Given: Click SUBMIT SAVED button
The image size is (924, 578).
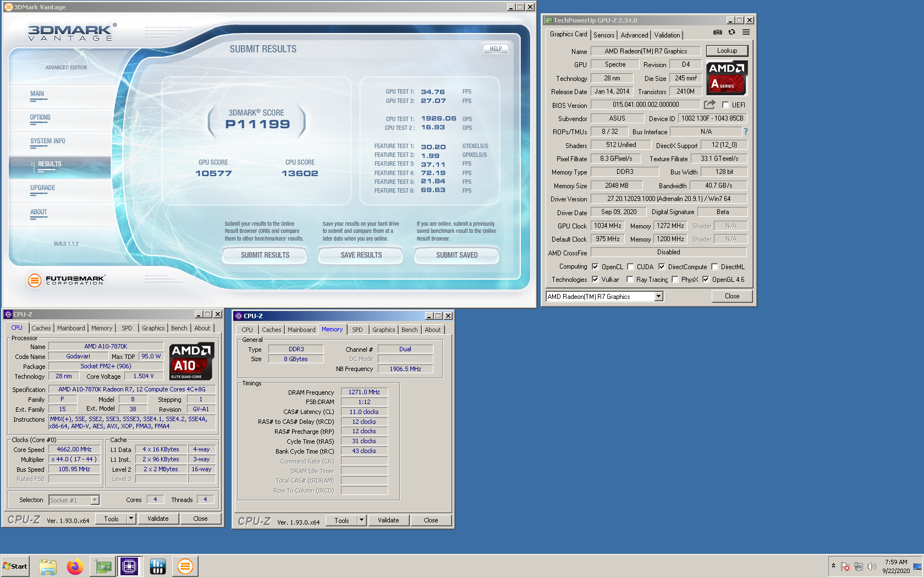Looking at the screenshot, I should pos(457,255).
